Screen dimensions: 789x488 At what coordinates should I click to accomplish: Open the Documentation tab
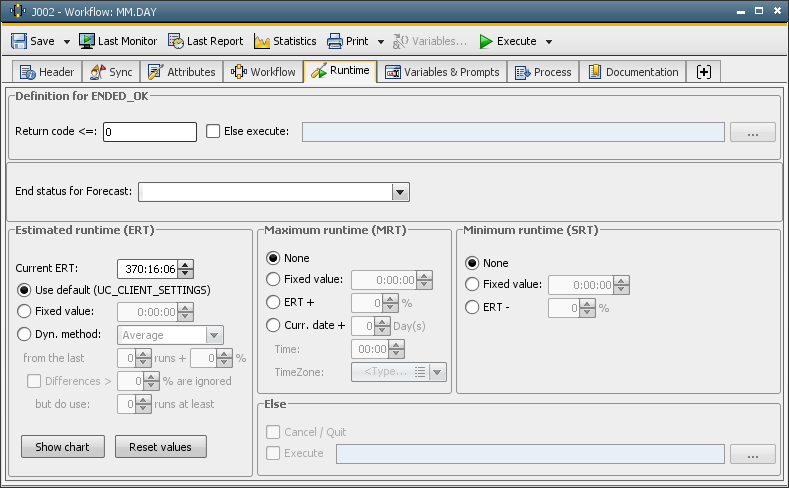click(632, 72)
